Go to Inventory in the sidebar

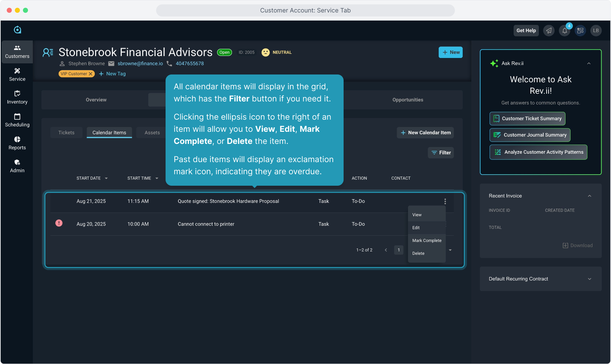(17, 97)
